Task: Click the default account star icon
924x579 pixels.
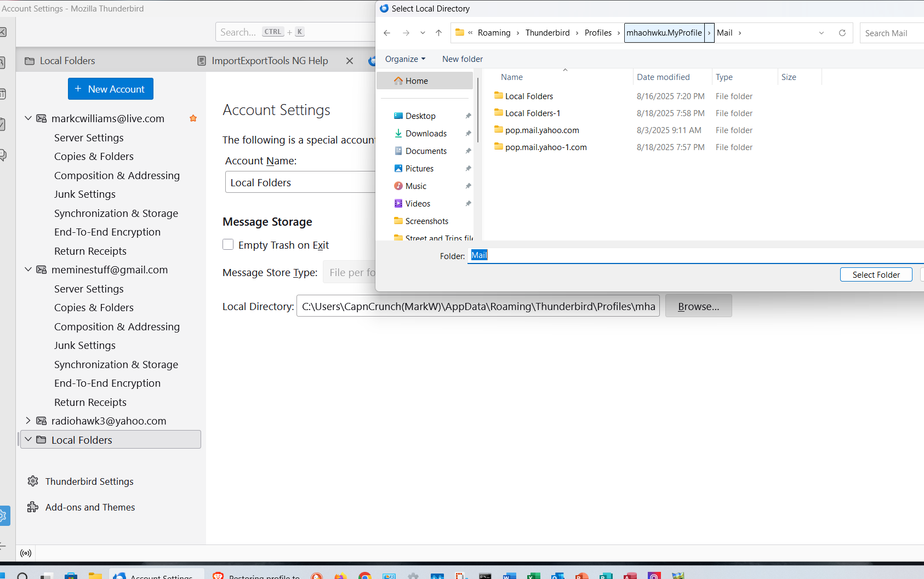Action: point(193,118)
